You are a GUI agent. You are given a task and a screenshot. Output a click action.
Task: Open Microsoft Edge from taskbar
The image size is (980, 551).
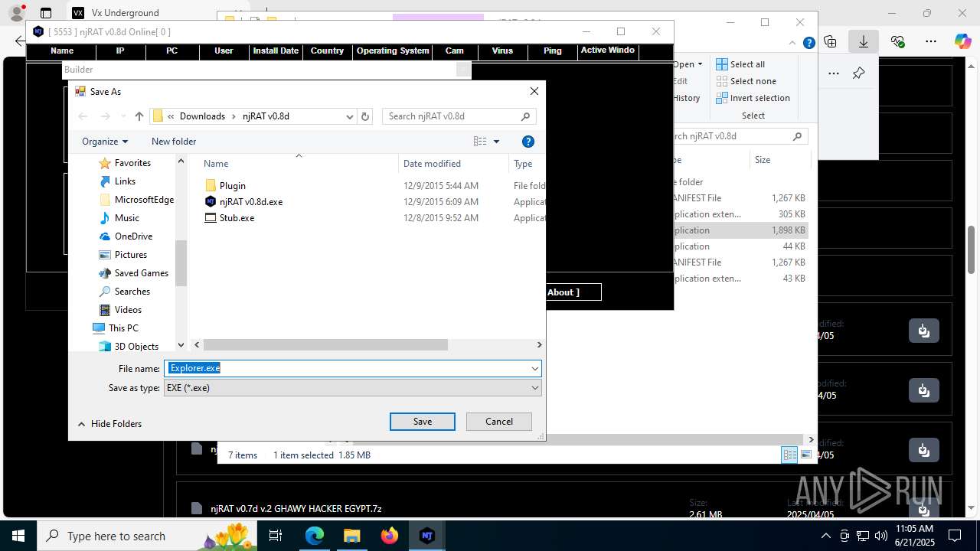[315, 536]
